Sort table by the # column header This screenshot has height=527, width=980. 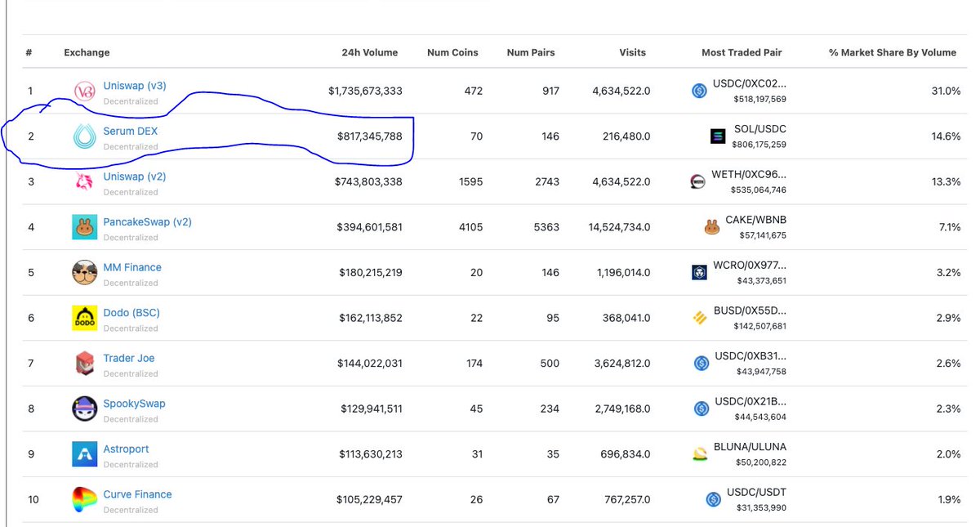[29, 52]
